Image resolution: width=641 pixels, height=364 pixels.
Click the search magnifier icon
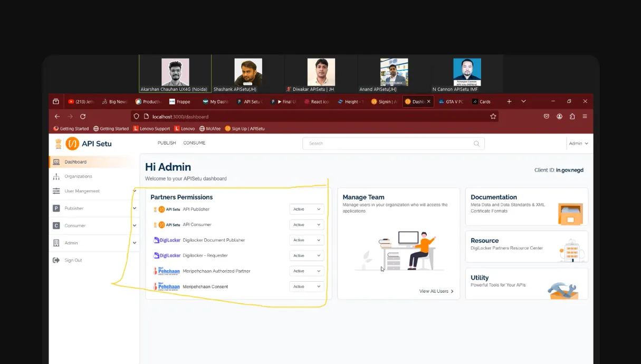coord(476,143)
